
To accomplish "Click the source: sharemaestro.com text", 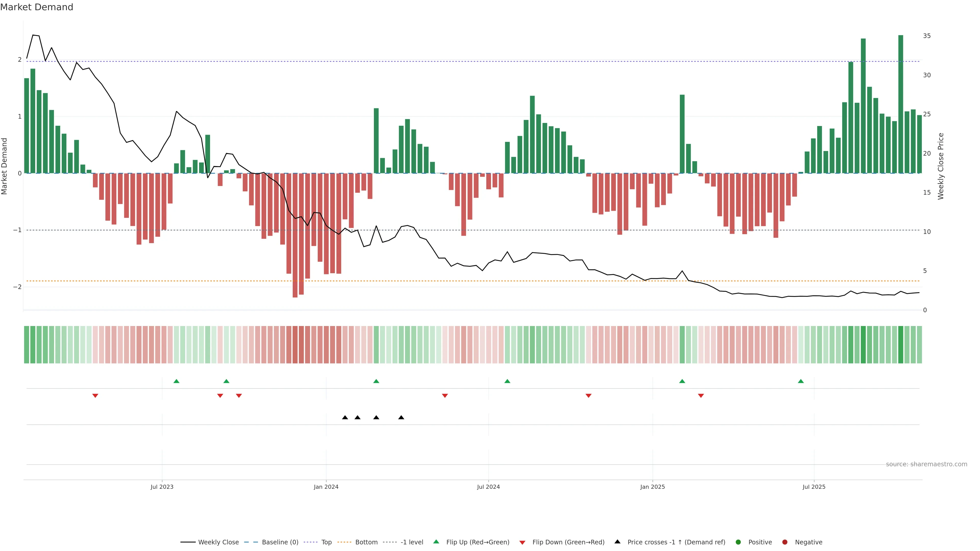I will pyautogui.click(x=926, y=464).
